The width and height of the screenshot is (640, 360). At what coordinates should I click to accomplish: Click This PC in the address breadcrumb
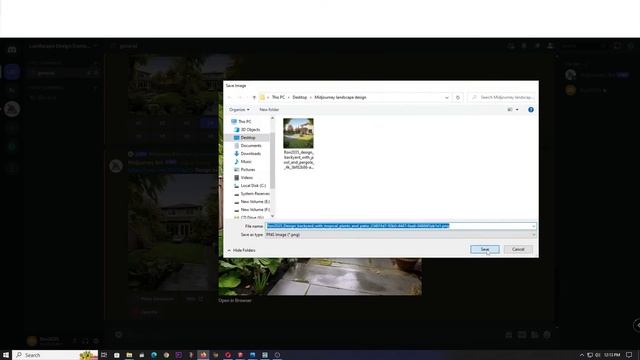[278, 98]
